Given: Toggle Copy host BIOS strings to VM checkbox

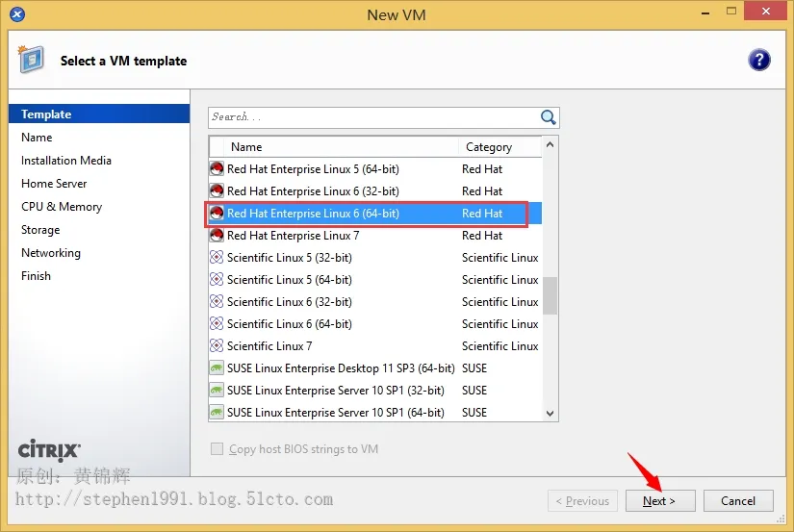Looking at the screenshot, I should (x=217, y=449).
